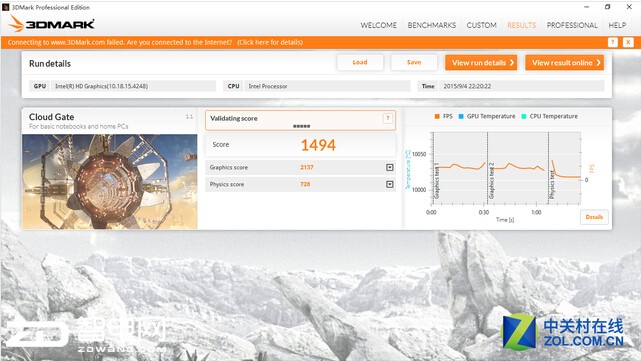
Task: Open the help question mark in orange banner
Action: tap(612, 42)
